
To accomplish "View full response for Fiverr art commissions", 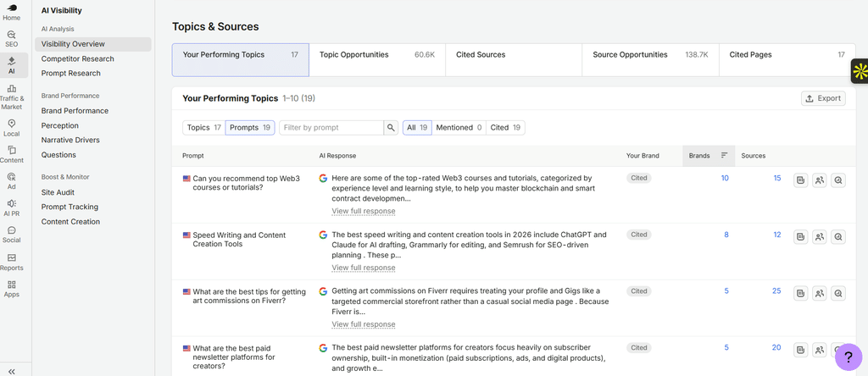I will pos(363,324).
